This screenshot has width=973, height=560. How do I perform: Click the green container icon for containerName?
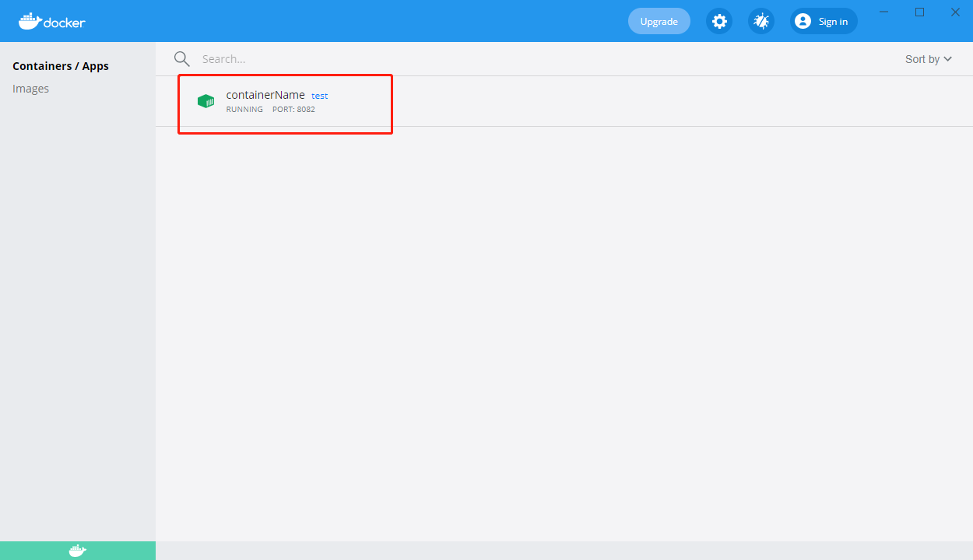205,101
